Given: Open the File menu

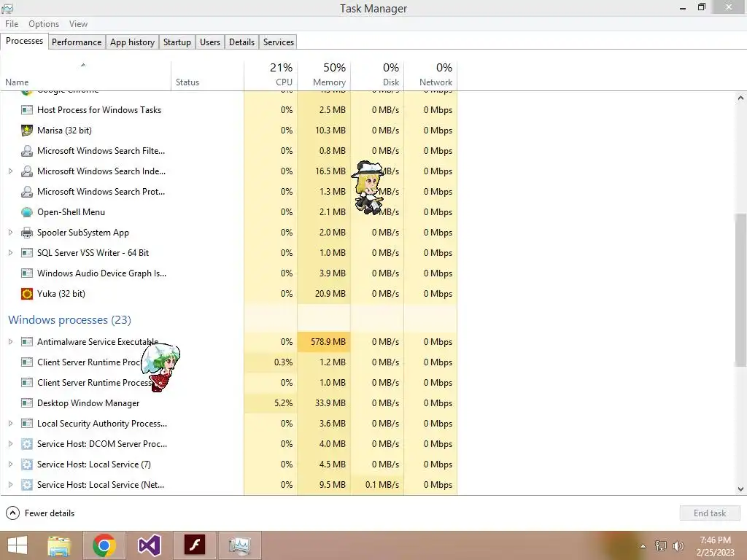Looking at the screenshot, I should point(12,24).
